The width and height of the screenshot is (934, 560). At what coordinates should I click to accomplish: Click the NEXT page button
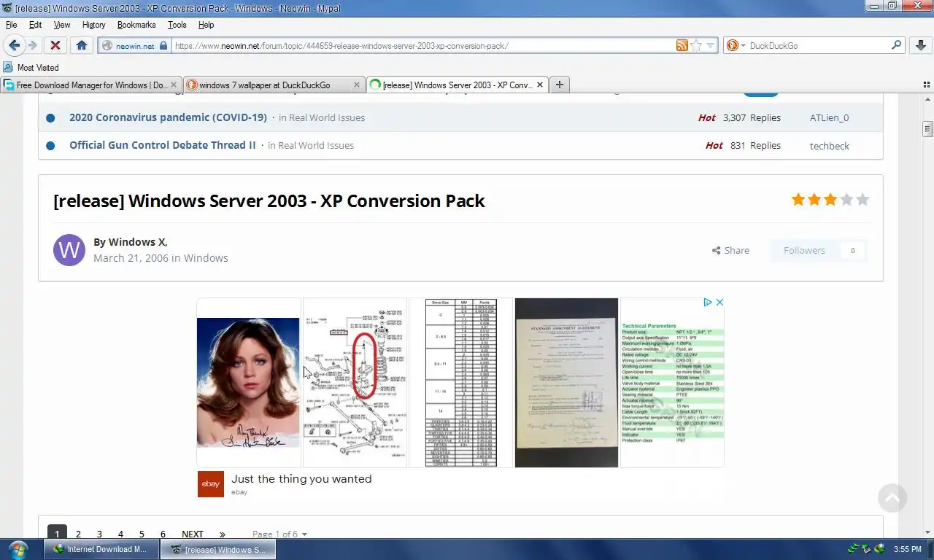pos(193,534)
